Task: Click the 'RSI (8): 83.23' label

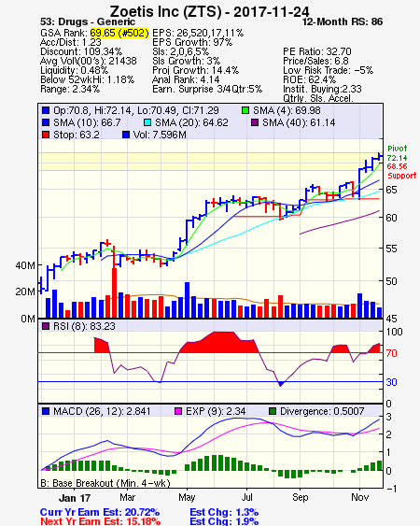Action: 84,326
